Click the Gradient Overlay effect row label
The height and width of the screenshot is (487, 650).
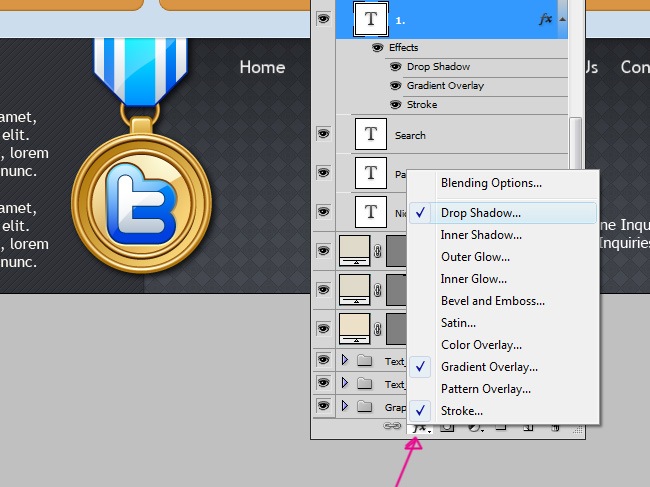pyautogui.click(x=445, y=86)
